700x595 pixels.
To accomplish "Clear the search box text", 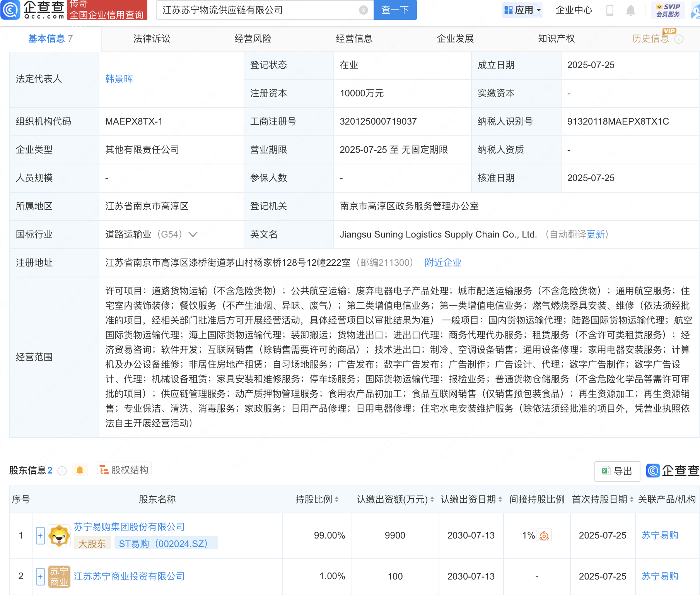I will coord(363,10).
